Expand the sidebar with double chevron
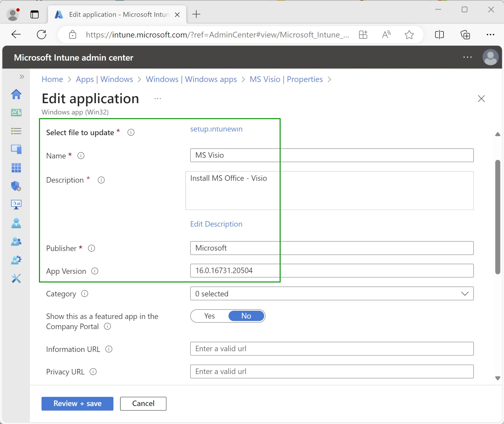Screen dimensions: 504x424 [x=22, y=77]
